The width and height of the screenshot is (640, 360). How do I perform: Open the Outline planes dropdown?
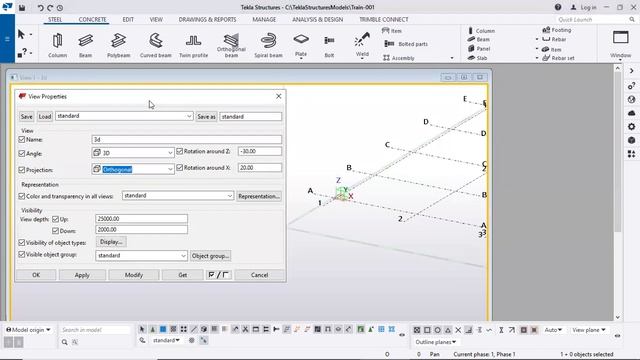coord(436,342)
